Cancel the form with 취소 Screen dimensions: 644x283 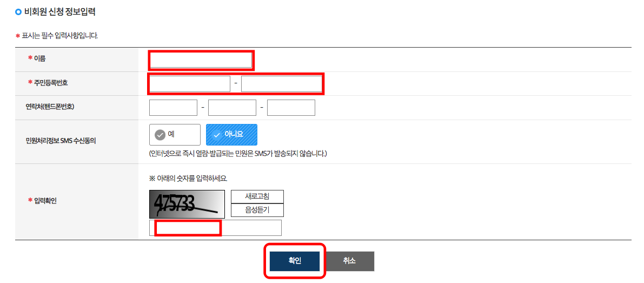coord(349,261)
